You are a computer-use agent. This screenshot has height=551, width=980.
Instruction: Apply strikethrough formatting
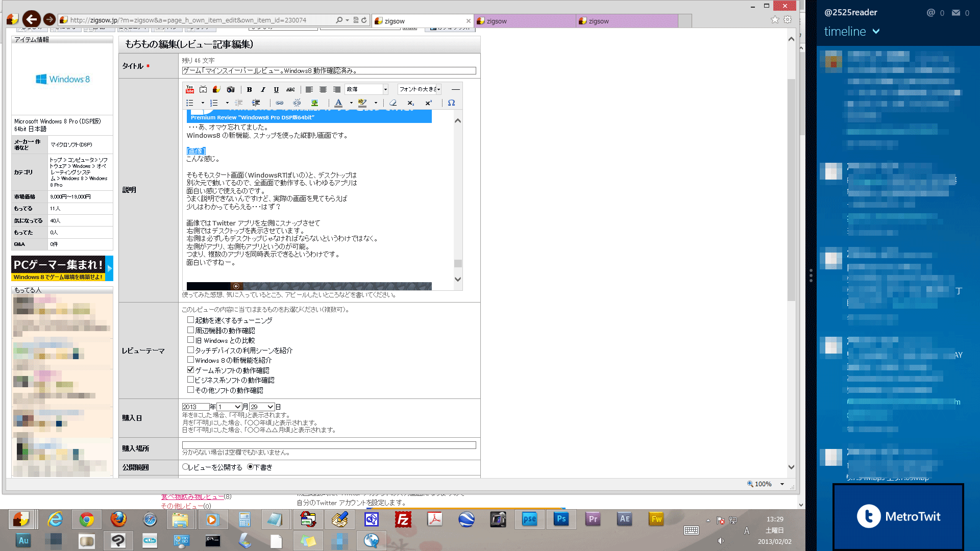click(x=290, y=89)
